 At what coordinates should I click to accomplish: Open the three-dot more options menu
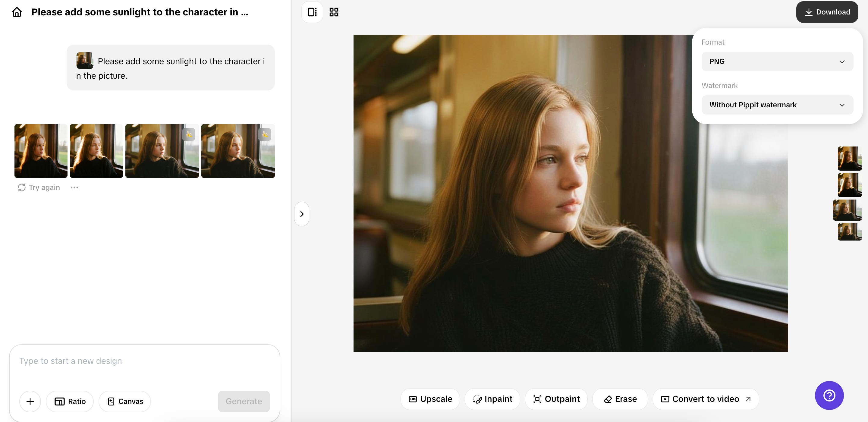(x=74, y=187)
